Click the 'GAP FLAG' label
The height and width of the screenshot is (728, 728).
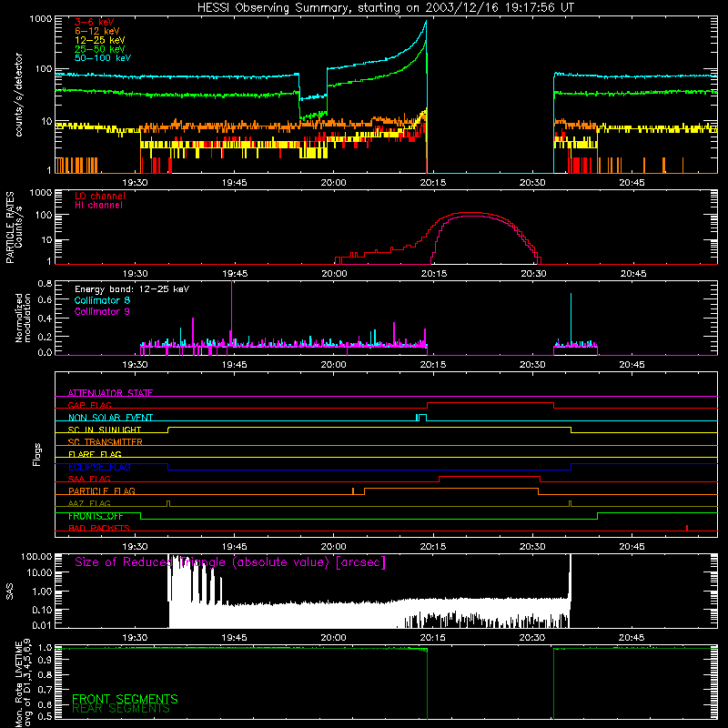click(x=90, y=405)
